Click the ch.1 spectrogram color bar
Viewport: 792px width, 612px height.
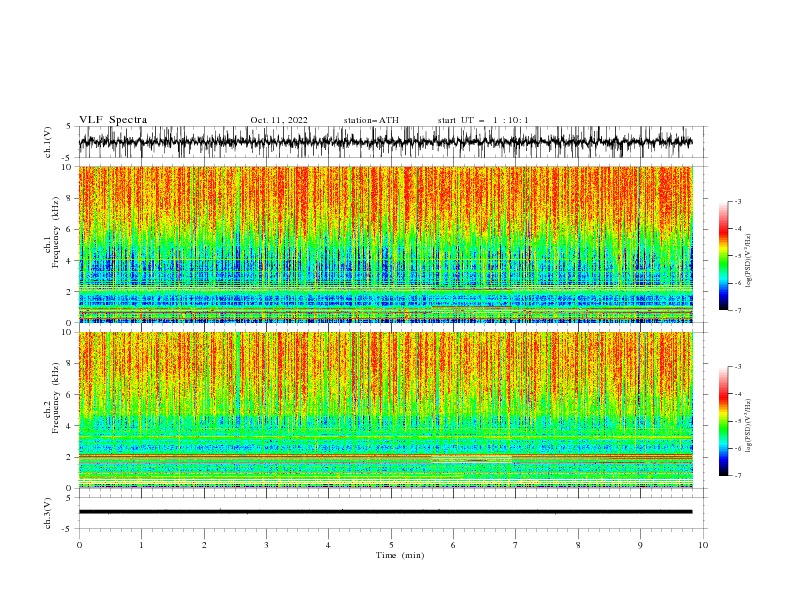tap(723, 255)
